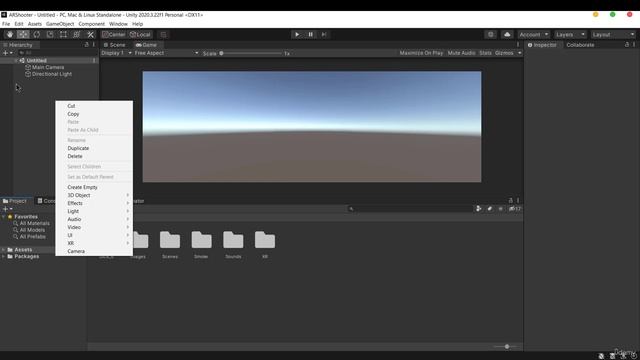640x360 pixels.
Task: Open the XR folder
Action: [265, 244]
